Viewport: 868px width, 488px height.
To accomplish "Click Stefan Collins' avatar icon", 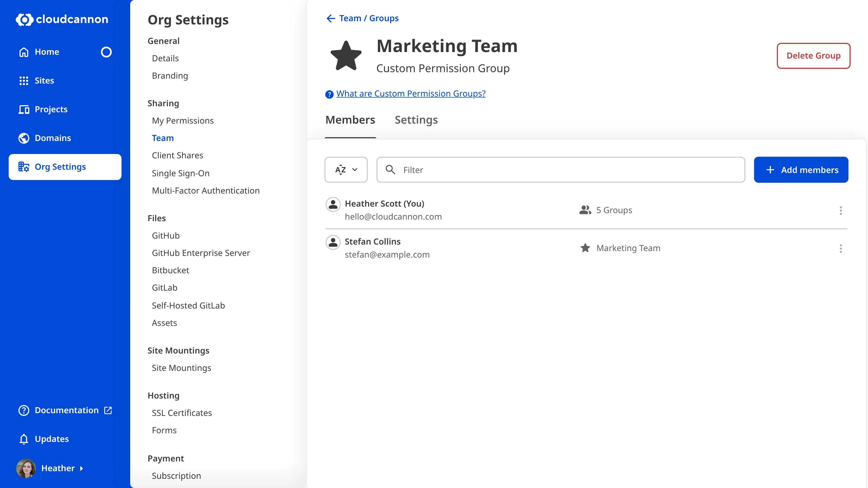I will tap(333, 242).
